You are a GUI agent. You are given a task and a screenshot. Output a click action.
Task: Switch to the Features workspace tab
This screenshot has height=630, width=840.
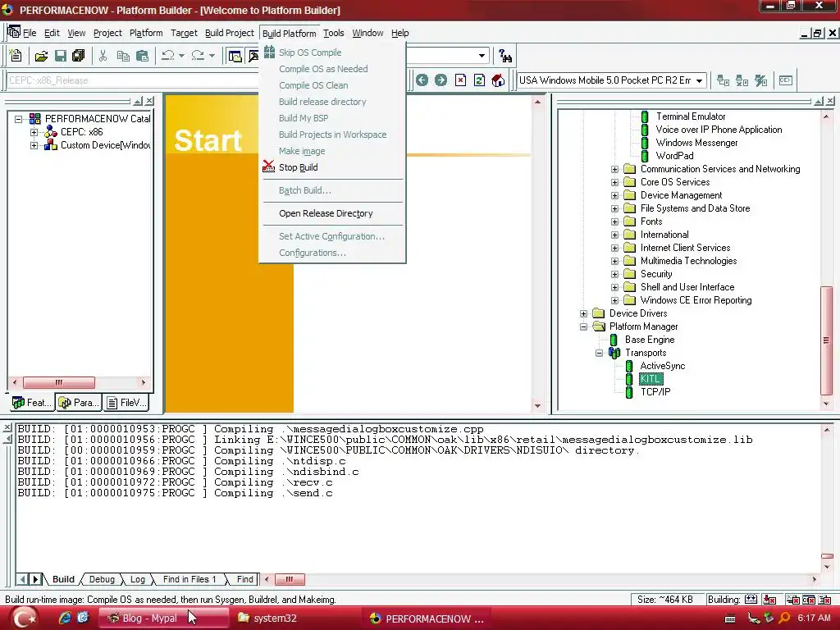(x=32, y=402)
